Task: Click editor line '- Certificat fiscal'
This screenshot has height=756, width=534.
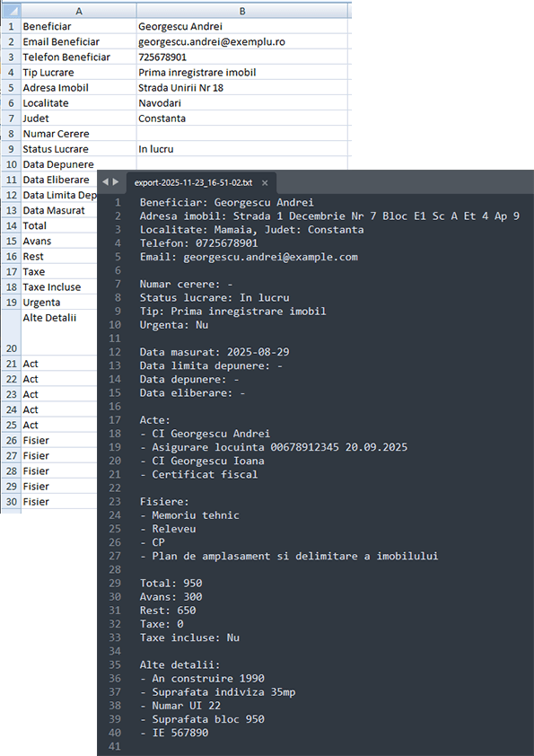Action: 198,474
